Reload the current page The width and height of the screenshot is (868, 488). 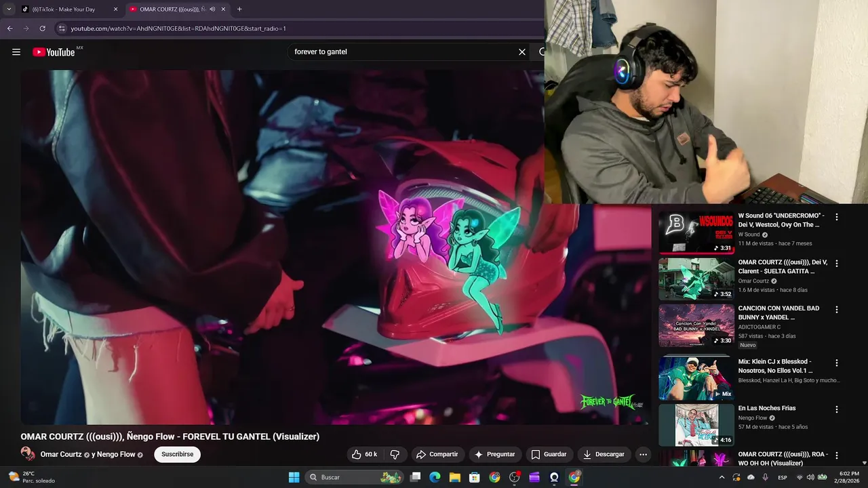pos(42,28)
